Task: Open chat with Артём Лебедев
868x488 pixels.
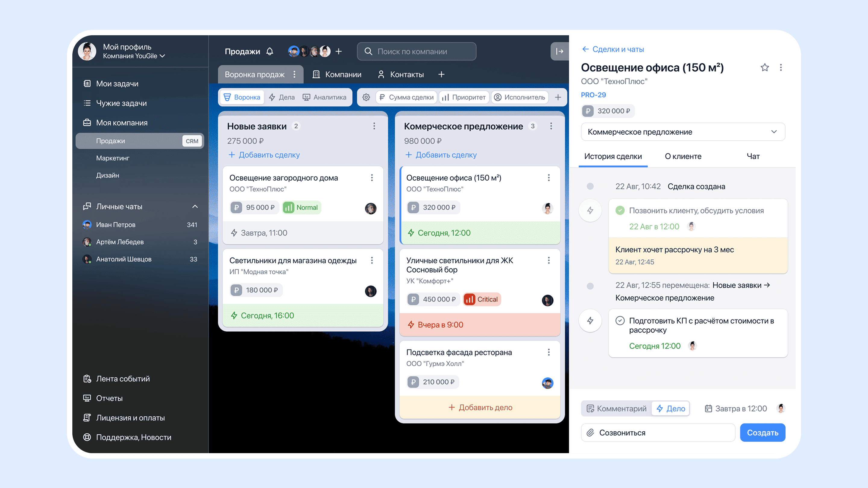Action: pos(140,242)
